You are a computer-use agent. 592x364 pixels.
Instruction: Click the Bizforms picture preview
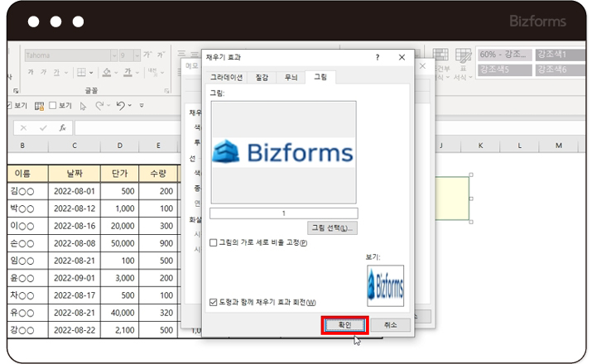coord(283,152)
